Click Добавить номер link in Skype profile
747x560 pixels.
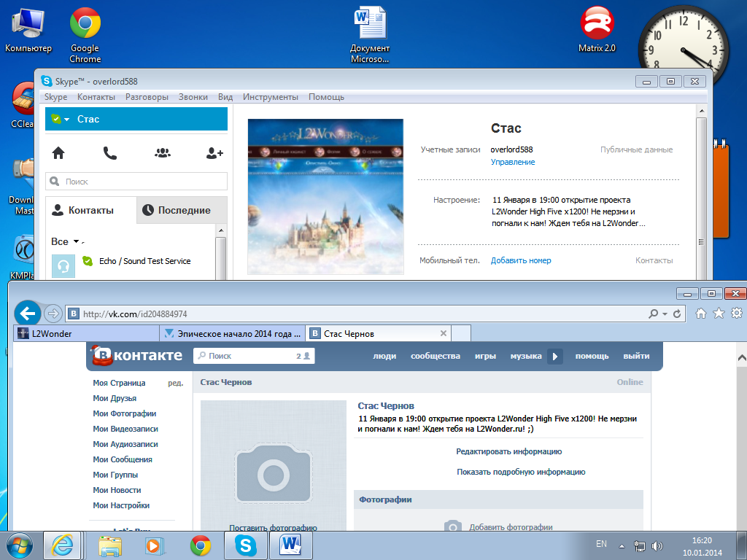[x=521, y=260]
